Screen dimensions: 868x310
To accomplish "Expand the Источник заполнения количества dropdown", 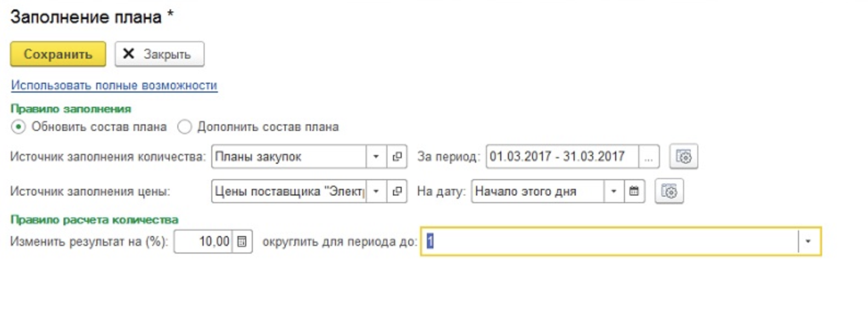I will tap(376, 157).
